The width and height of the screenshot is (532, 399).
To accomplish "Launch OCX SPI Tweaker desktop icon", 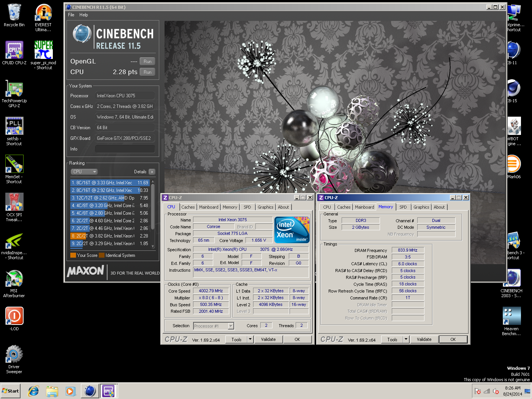I will [x=14, y=207].
